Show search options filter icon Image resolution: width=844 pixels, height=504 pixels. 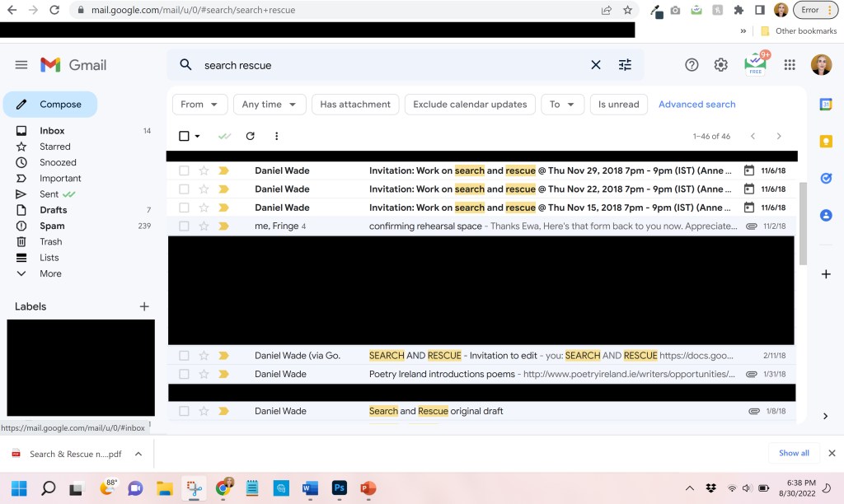pos(625,65)
